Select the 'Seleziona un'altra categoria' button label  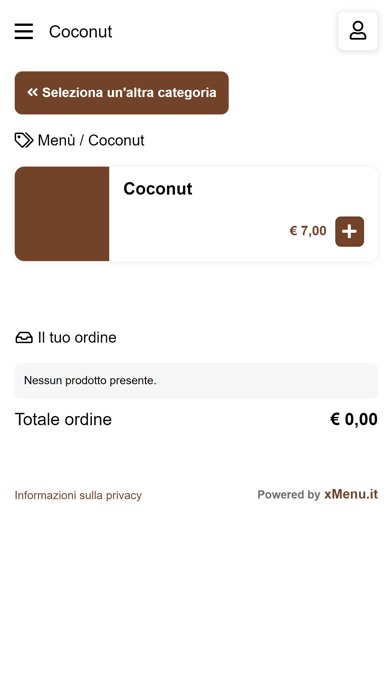coord(129,93)
